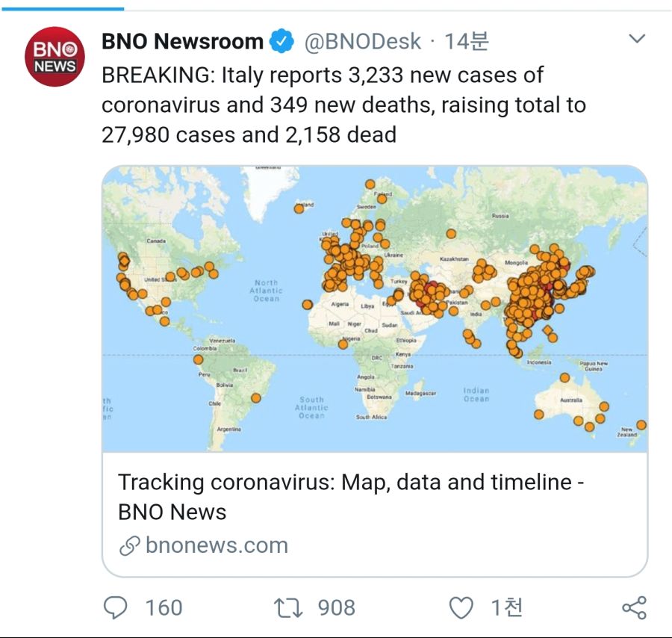This screenshot has height=638, width=672.
Task: Open the BNO Newsroom display name
Action: [182, 42]
